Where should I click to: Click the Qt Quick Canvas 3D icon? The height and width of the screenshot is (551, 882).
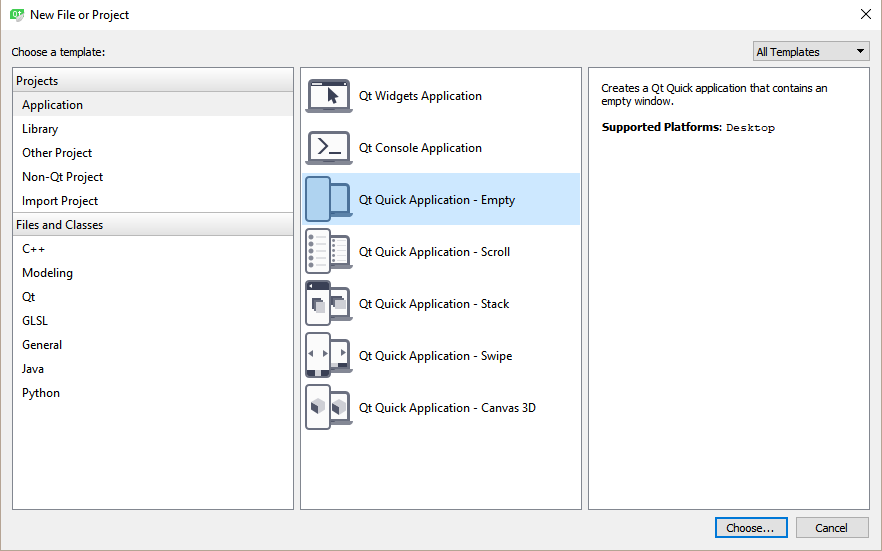pos(328,408)
